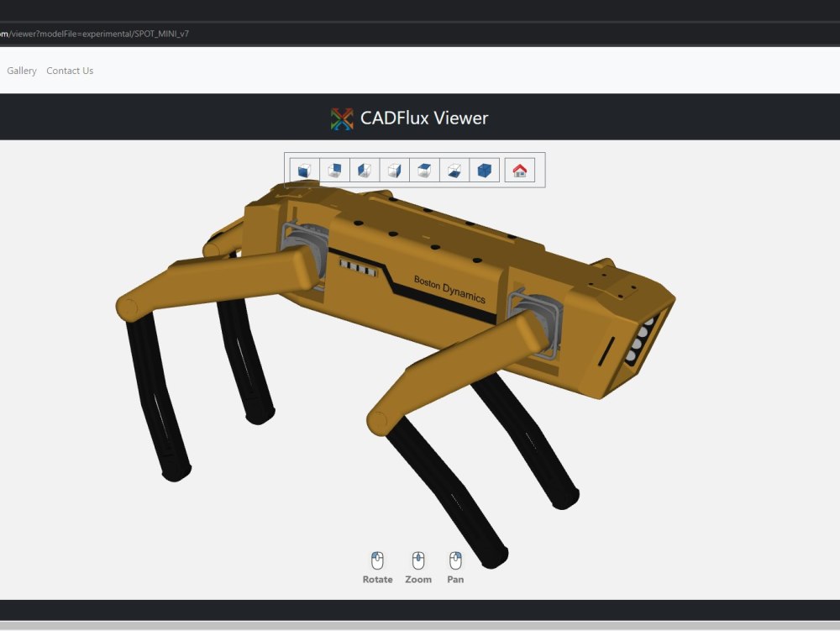The width and height of the screenshot is (840, 631).
Task: Click the "Rotate" label text
Action: [x=378, y=580]
